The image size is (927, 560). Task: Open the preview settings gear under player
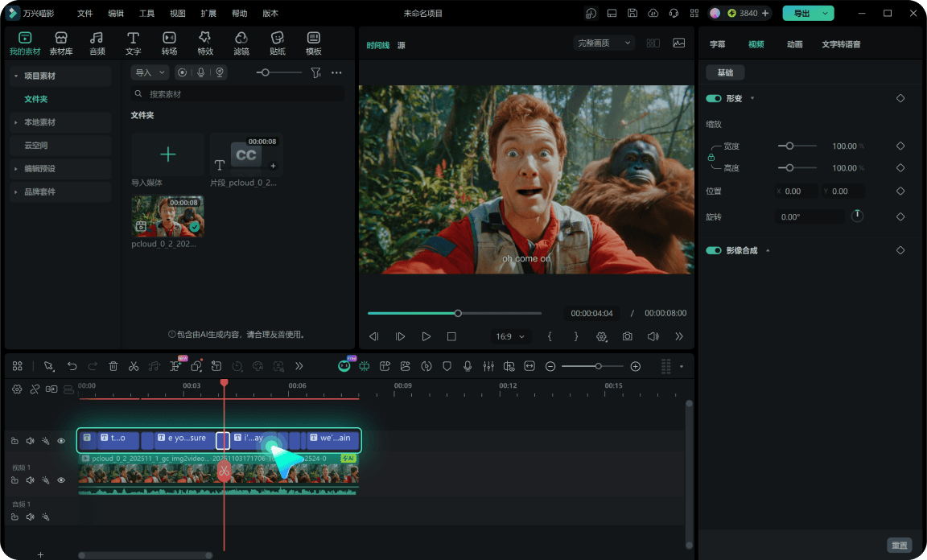click(601, 336)
